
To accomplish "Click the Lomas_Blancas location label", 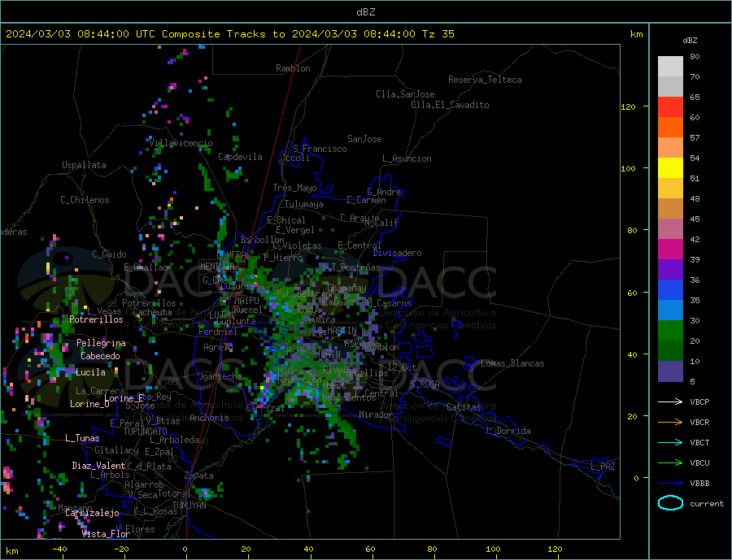I will coord(512,363).
